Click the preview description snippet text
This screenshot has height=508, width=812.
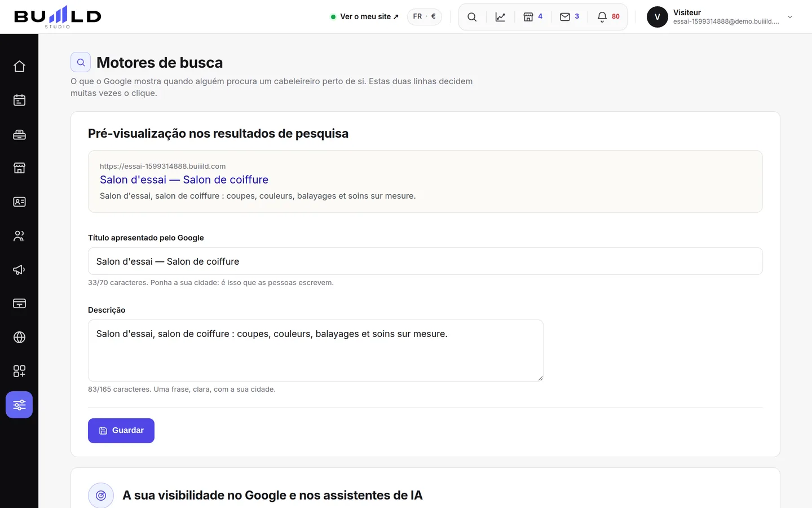click(x=258, y=196)
